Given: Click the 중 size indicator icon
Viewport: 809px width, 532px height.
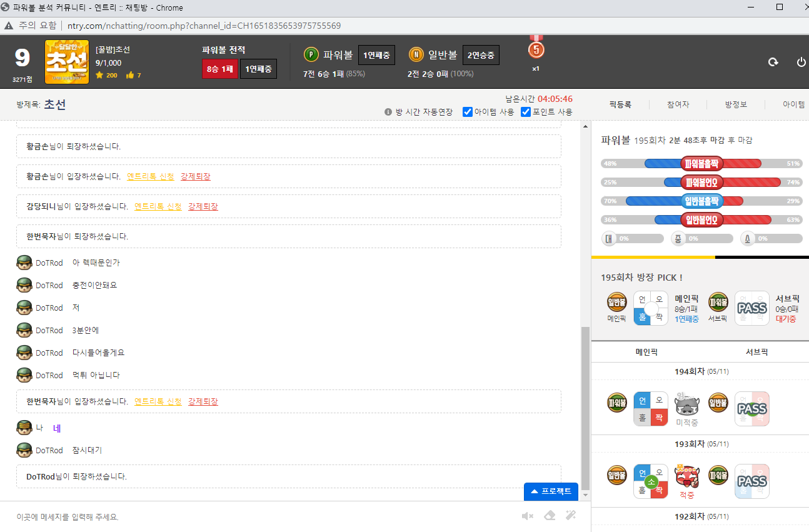Looking at the screenshot, I should tap(678, 238).
